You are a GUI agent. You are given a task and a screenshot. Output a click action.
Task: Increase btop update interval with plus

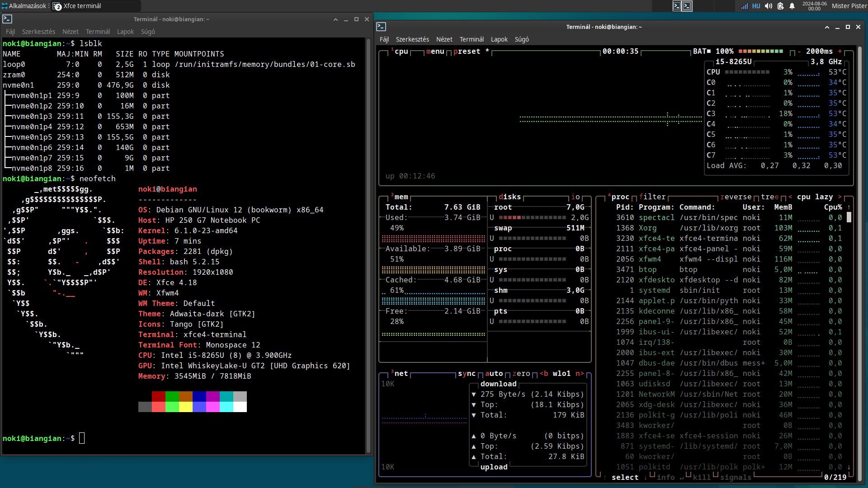click(x=840, y=52)
